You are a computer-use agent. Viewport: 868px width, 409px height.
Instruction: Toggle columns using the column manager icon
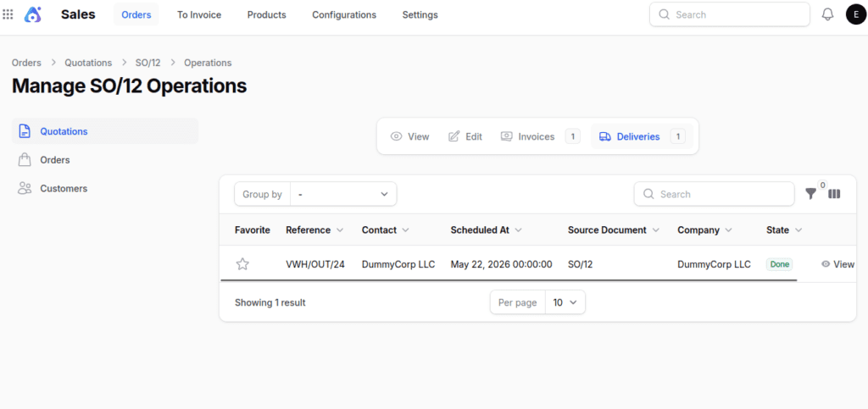tap(834, 194)
